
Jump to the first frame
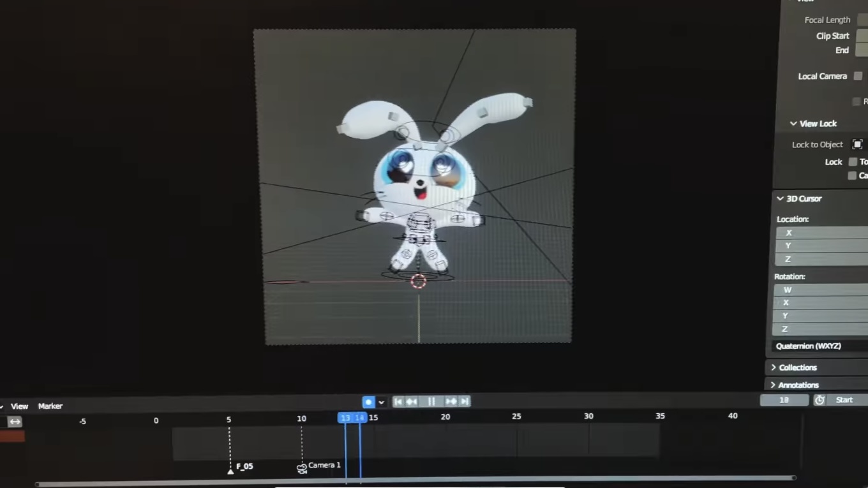(398, 401)
